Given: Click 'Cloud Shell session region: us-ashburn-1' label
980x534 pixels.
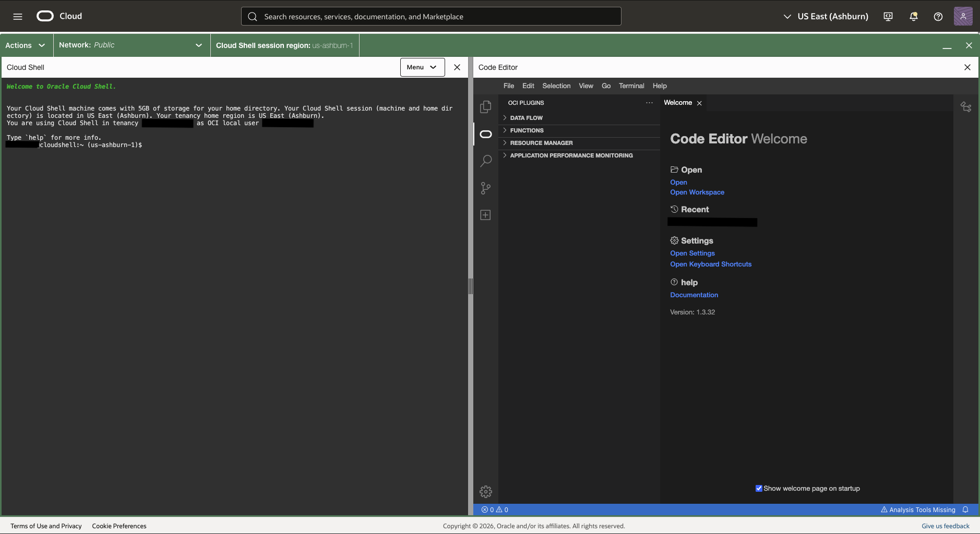Looking at the screenshot, I should 284,45.
